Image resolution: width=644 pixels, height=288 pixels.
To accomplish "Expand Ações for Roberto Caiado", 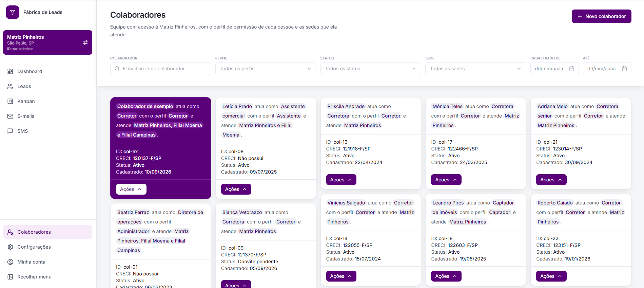I will 551,276.
